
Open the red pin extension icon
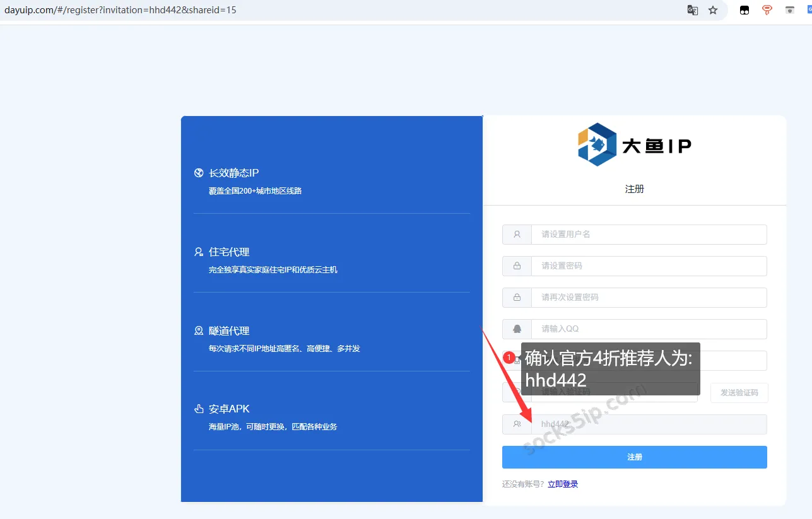767,10
